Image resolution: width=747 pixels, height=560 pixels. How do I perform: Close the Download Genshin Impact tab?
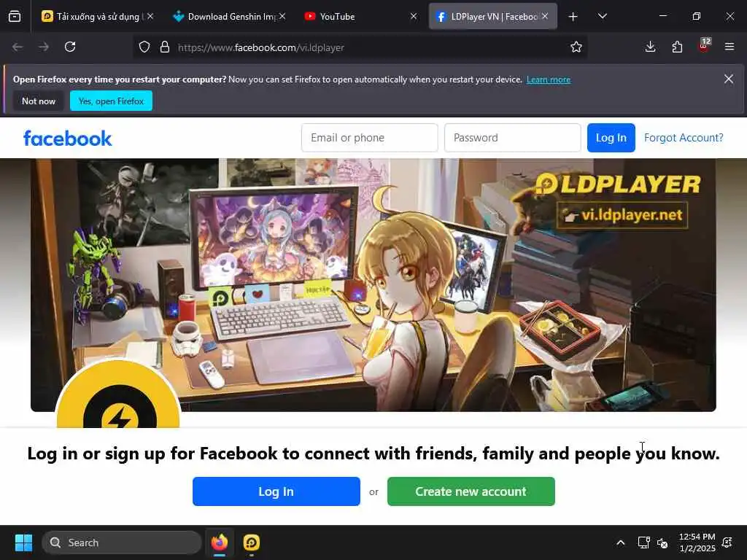click(282, 16)
